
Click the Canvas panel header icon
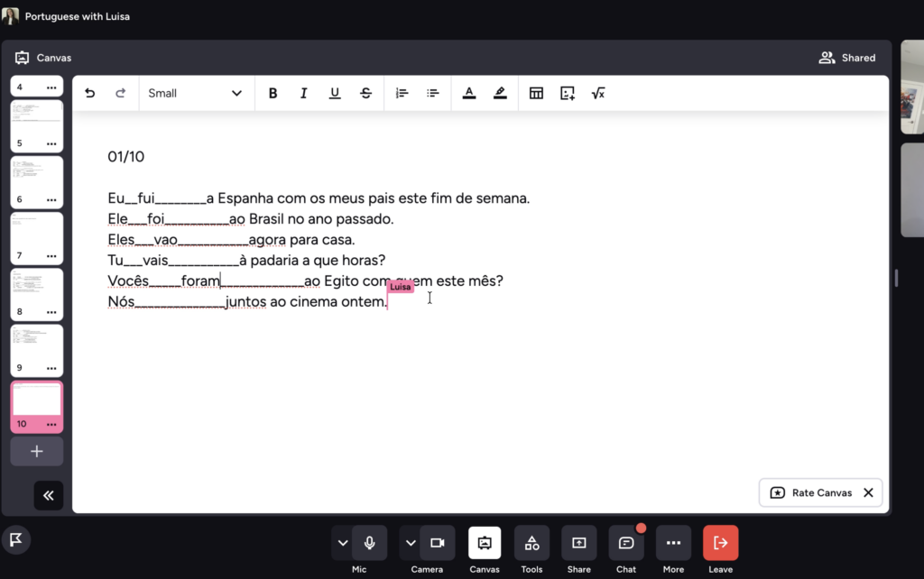[x=22, y=58]
